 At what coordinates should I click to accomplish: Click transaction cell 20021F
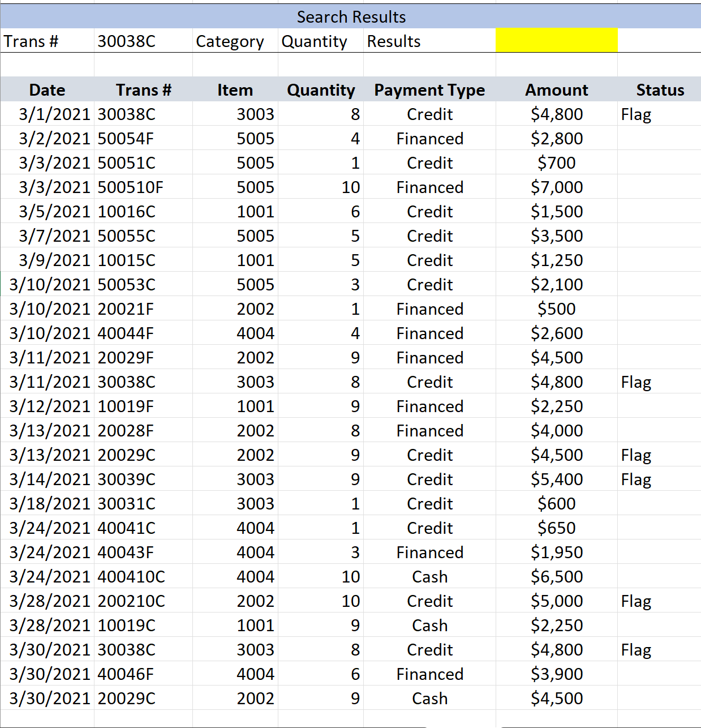143,309
